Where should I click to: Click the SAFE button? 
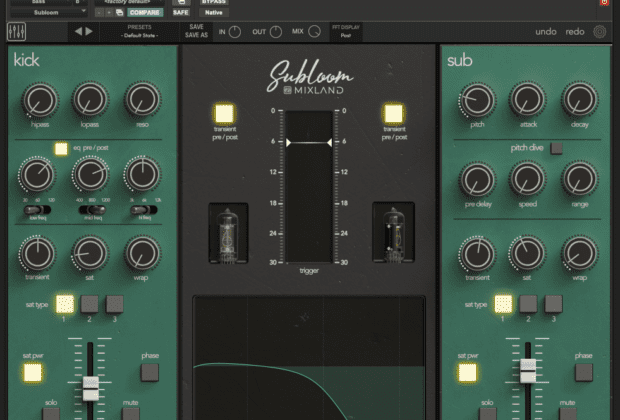181,13
